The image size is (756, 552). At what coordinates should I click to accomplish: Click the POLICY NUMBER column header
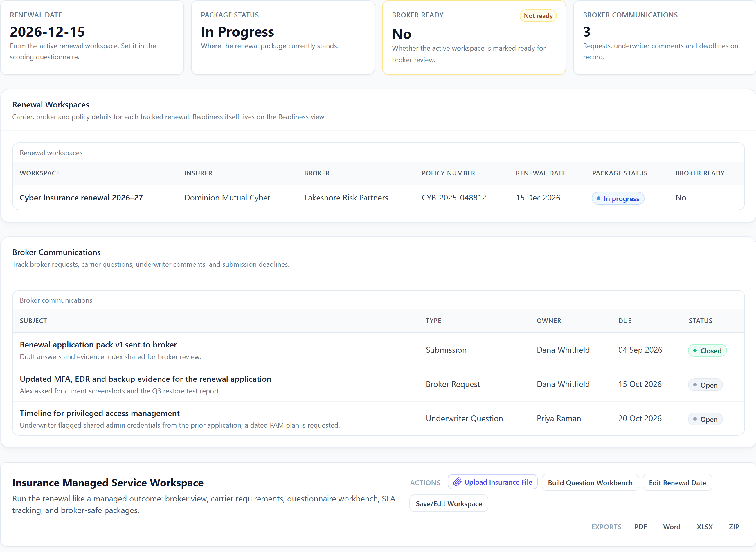[x=448, y=173]
